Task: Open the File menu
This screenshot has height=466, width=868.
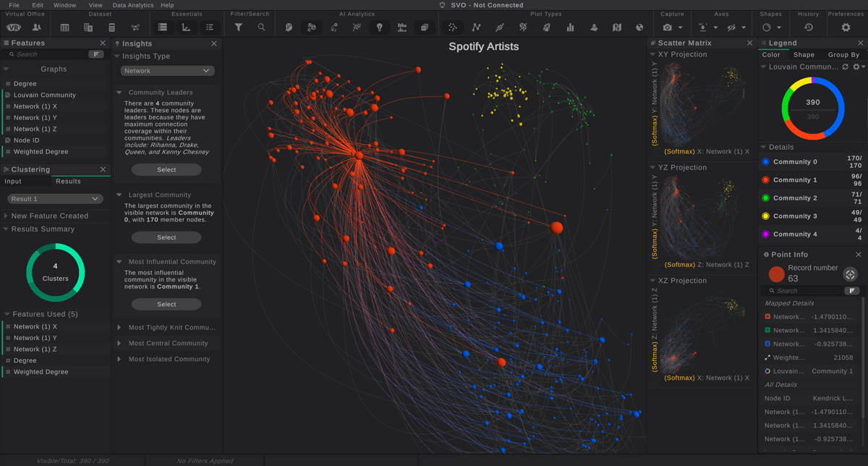Action: 14,5
